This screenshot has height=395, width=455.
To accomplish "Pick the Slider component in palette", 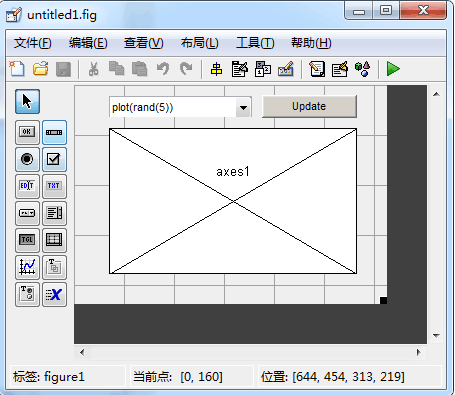I will [x=54, y=132].
